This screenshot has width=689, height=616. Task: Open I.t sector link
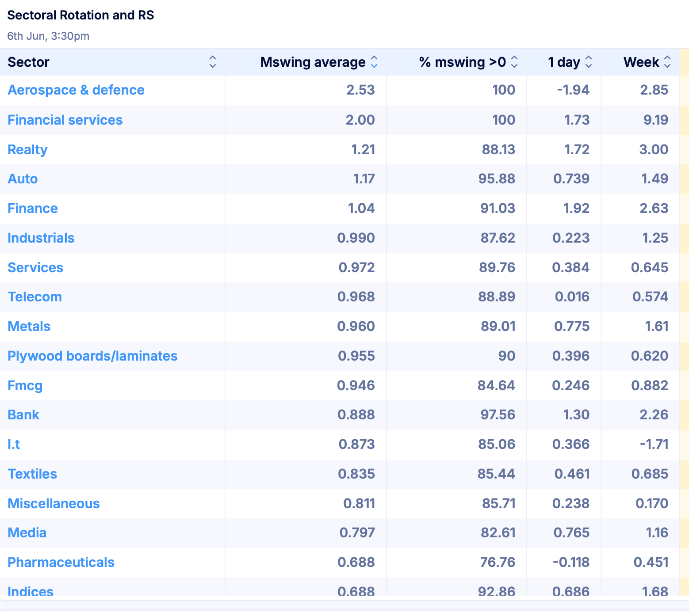click(14, 445)
